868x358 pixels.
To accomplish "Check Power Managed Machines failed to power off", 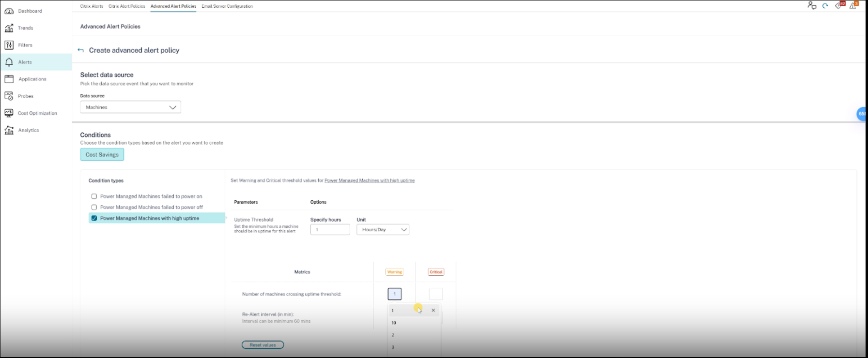I will [94, 207].
